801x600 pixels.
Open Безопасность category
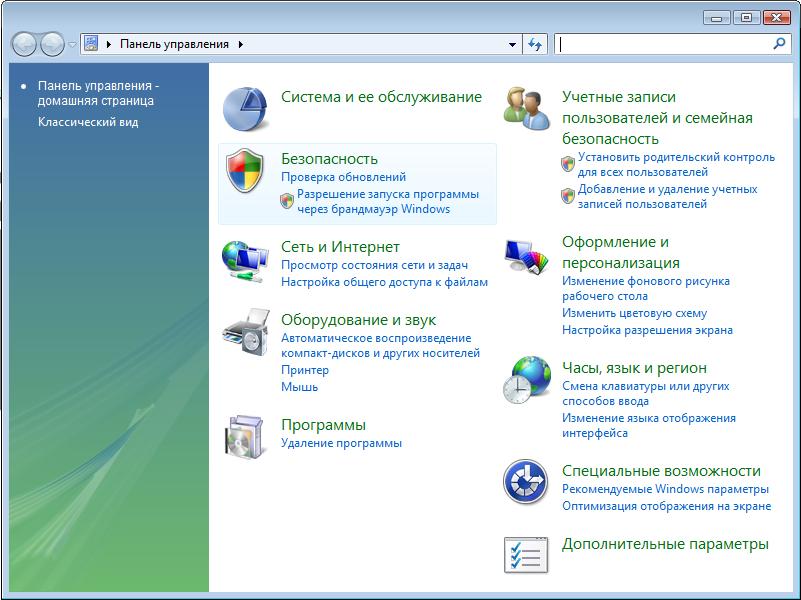point(329,159)
